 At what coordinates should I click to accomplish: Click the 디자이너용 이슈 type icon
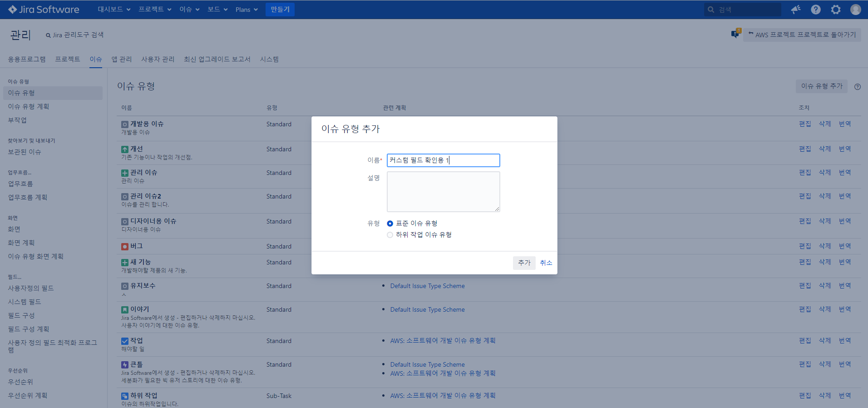pyautogui.click(x=125, y=222)
